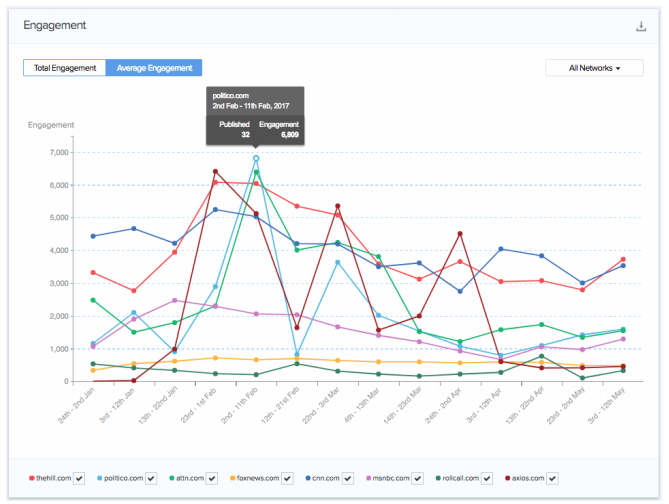669x504 pixels.
Task: Click the yellow foxnews.com legend dot
Action: coord(233,479)
